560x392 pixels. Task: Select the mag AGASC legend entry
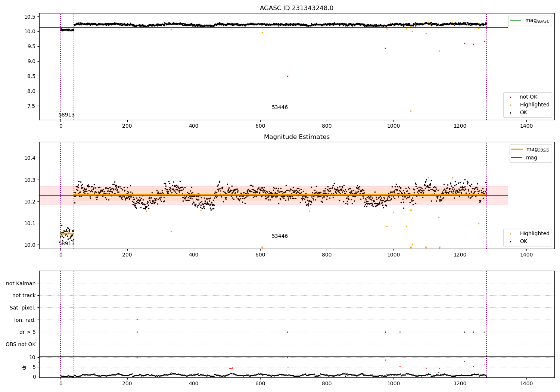[x=530, y=21]
